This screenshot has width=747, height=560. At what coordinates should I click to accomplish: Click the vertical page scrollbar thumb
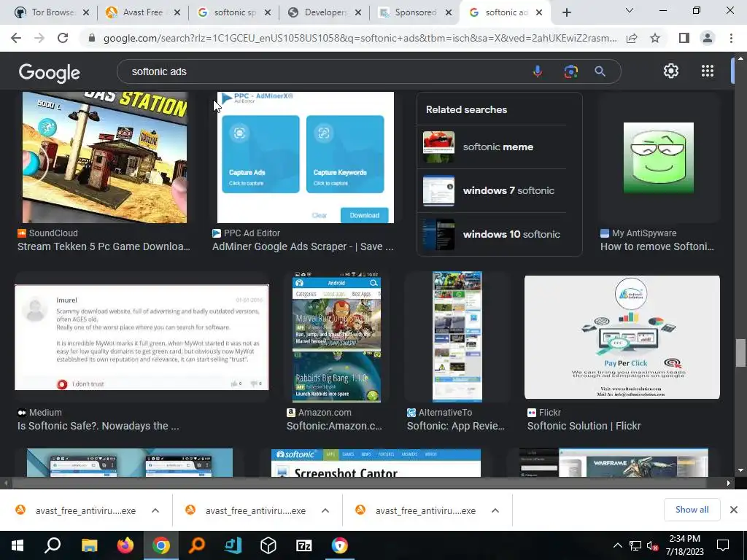pyautogui.click(x=740, y=353)
